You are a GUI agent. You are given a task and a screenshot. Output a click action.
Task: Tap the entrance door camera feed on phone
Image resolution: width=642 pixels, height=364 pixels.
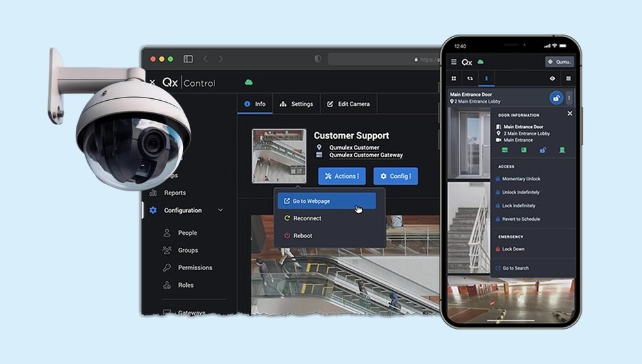(x=469, y=143)
